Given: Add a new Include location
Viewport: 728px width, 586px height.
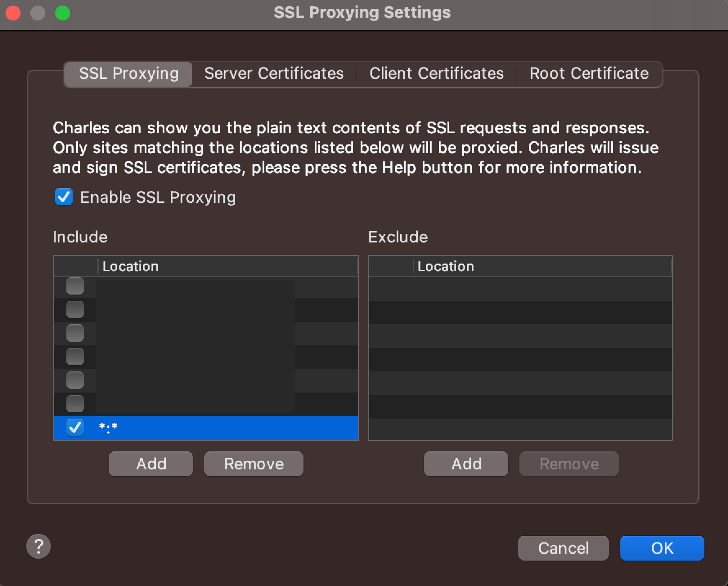Looking at the screenshot, I should tap(151, 464).
